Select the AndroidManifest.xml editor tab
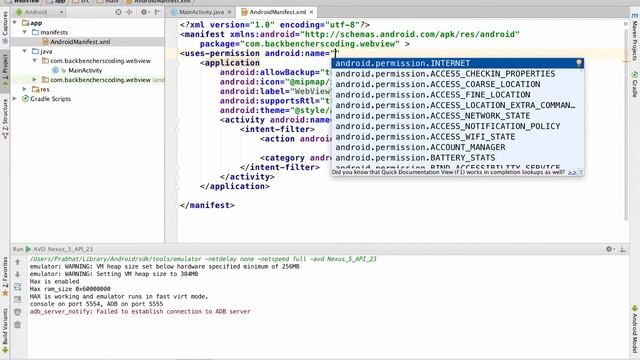 click(277, 12)
